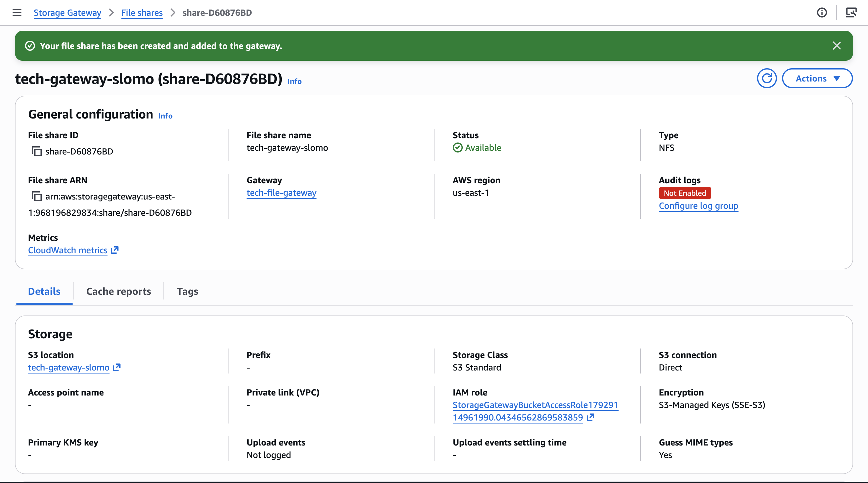Click the Yes value under Guess MIME types

665,455
